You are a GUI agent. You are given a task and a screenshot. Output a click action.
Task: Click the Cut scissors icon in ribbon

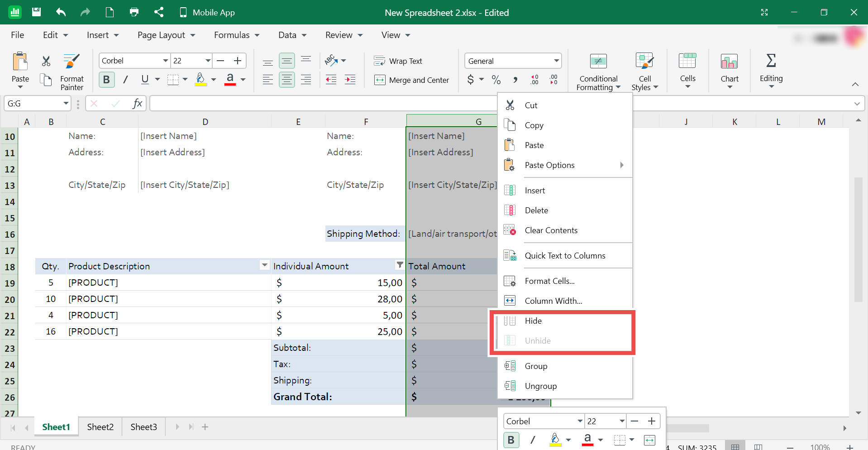[46, 61]
